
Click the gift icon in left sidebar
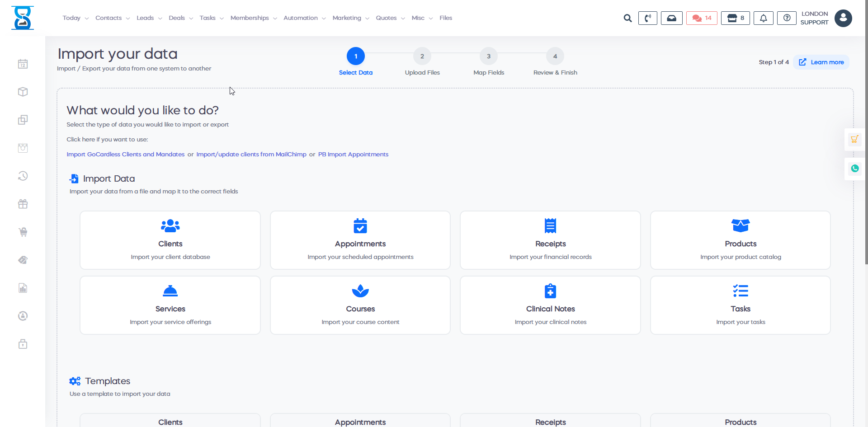click(x=23, y=204)
